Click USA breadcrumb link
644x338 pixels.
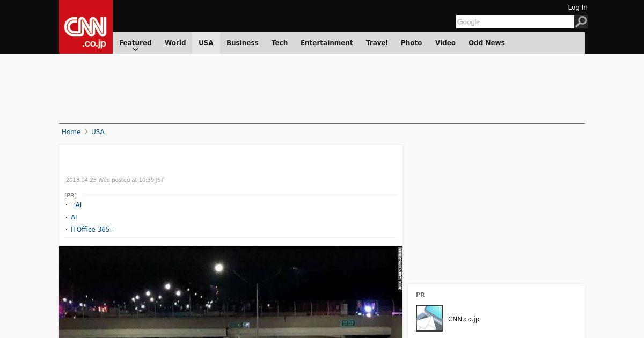[98, 132]
